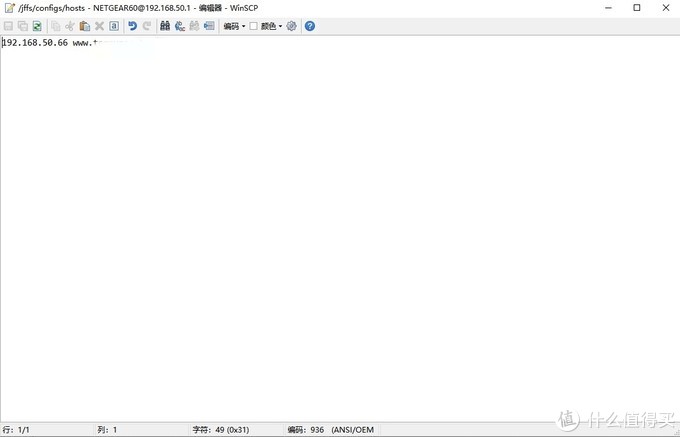Screen dimensions: 680x437
Task: Click the Redo arrow icon
Action: (x=147, y=26)
